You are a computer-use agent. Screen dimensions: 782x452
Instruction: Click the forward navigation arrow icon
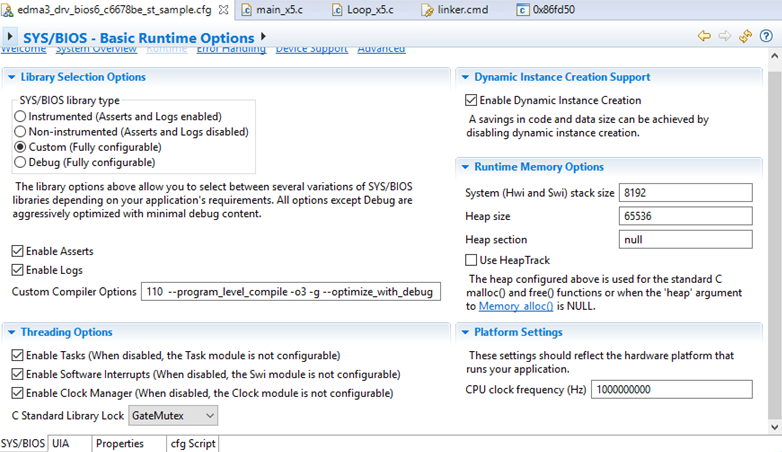(725, 37)
